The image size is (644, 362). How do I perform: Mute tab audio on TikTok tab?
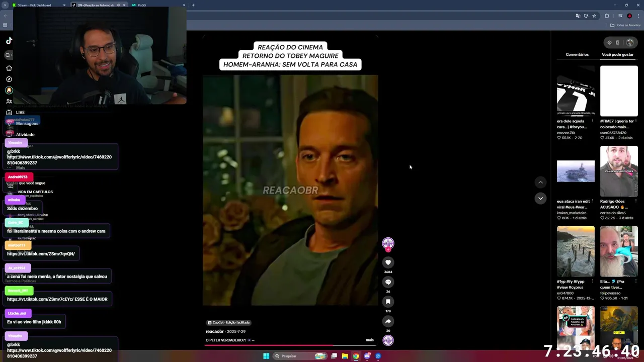pyautogui.click(x=118, y=5)
